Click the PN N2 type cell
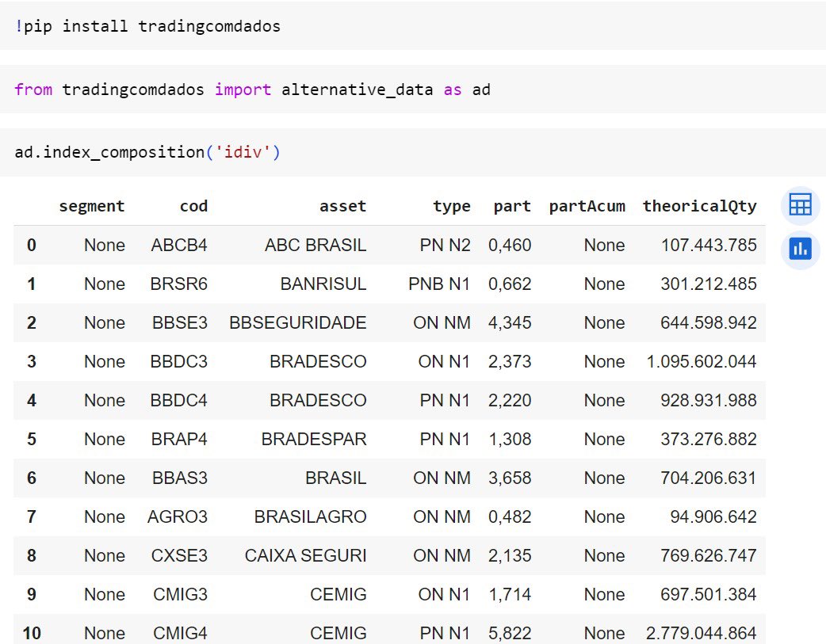The height and width of the screenshot is (644, 826). pos(446,245)
